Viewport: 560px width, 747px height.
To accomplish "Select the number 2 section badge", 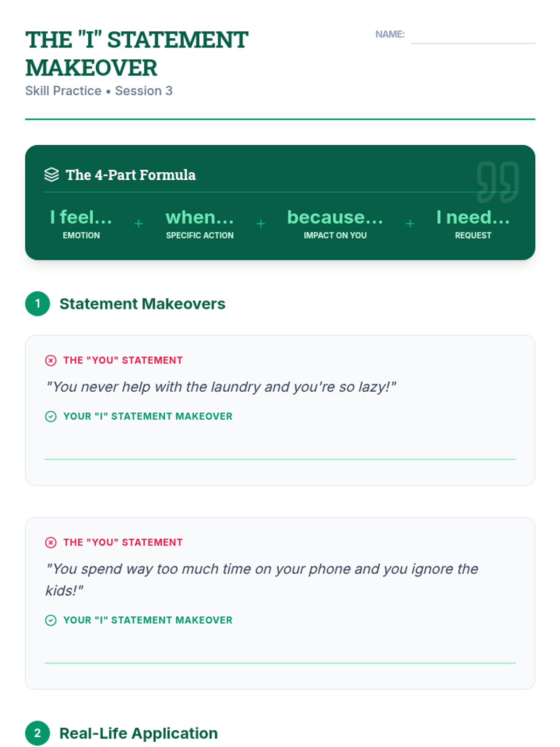I will click(x=37, y=733).
